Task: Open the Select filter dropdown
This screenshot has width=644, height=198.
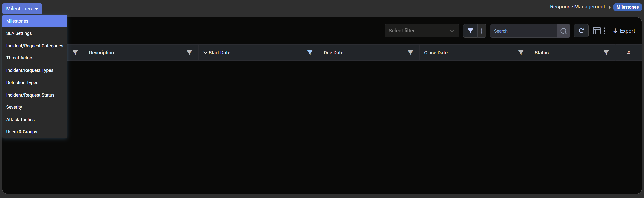Action: 422,31
